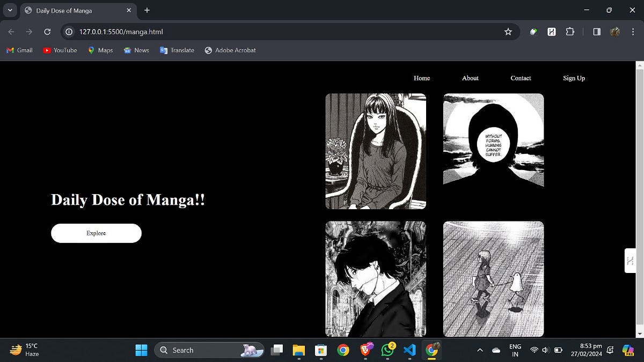Screen dimensions: 644x362
Task: Open File Explorer from taskbar
Action: (x=298, y=350)
